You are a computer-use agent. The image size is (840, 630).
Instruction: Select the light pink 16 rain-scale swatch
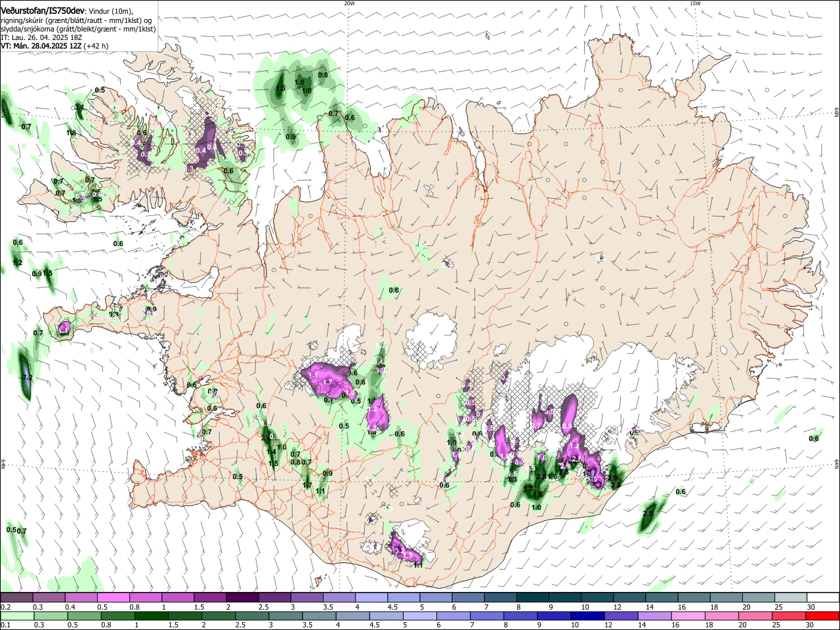click(x=688, y=616)
